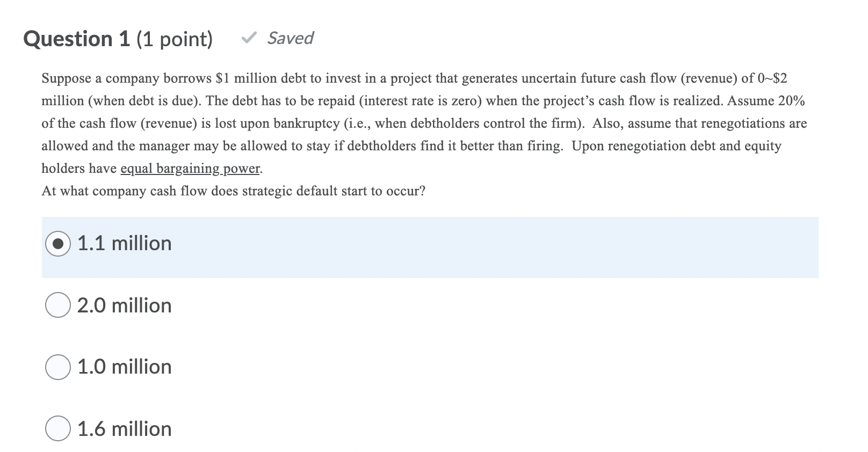This screenshot has height=452, width=868.
Task: Click the circle next to 1.6 million
Action: point(58,429)
